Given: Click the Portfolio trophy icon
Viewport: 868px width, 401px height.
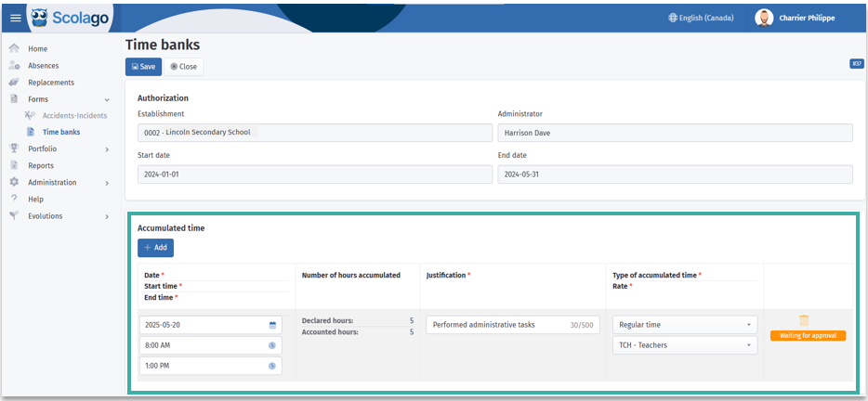Looking at the screenshot, I should [x=14, y=149].
